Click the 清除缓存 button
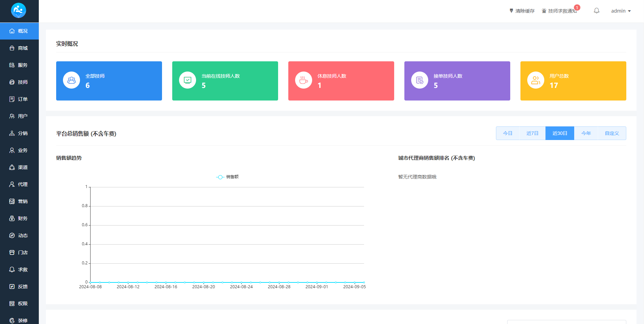This screenshot has width=644, height=324. pos(522,11)
